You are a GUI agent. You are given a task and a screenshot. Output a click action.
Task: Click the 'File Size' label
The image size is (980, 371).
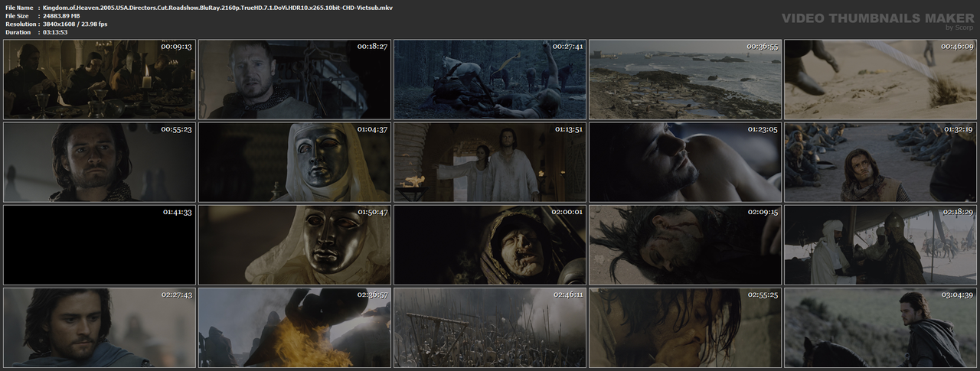pyautogui.click(x=17, y=15)
